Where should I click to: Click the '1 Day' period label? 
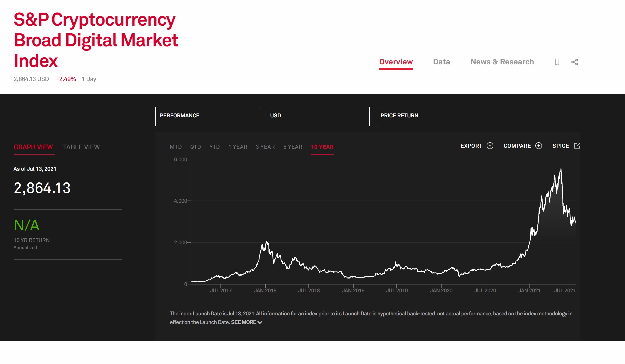coord(89,79)
